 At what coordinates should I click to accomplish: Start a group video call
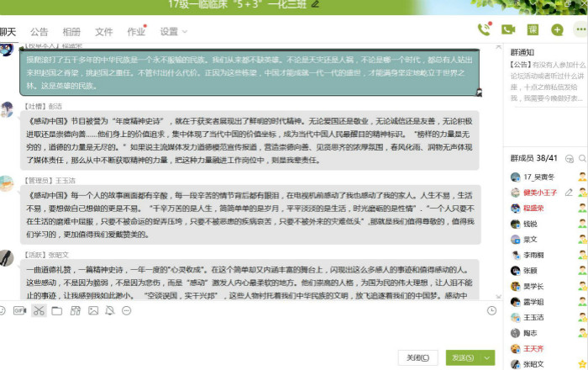point(508,29)
